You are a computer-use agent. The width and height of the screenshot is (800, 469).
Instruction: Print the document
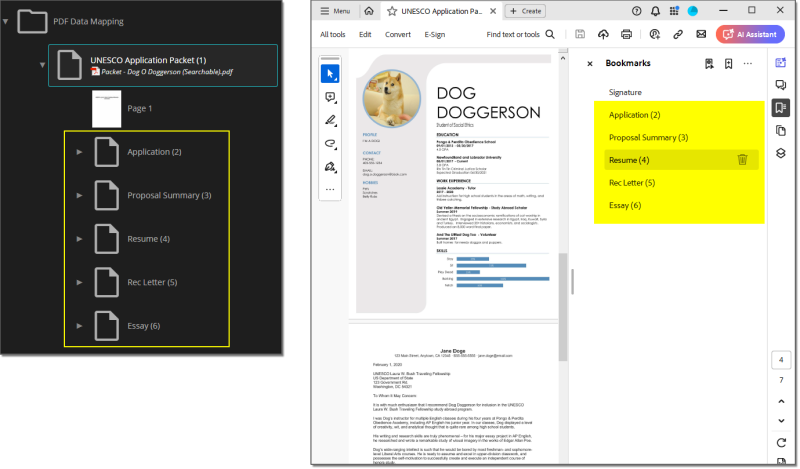pos(626,34)
